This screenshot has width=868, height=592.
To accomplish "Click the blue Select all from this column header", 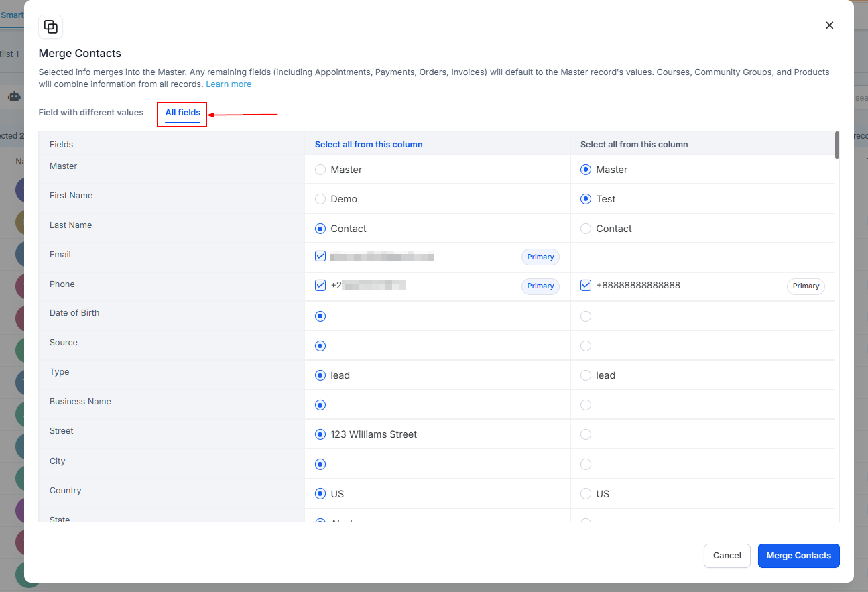I will [369, 145].
